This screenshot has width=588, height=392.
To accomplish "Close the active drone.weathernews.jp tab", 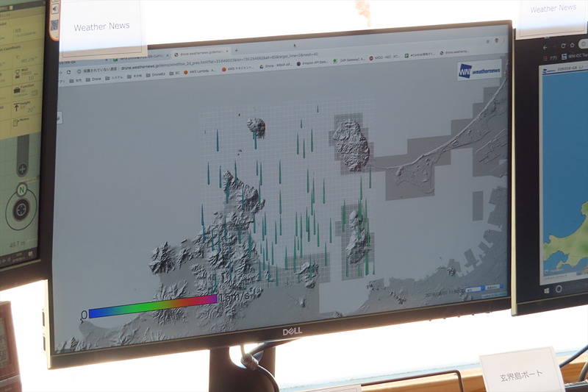I will click(x=227, y=51).
